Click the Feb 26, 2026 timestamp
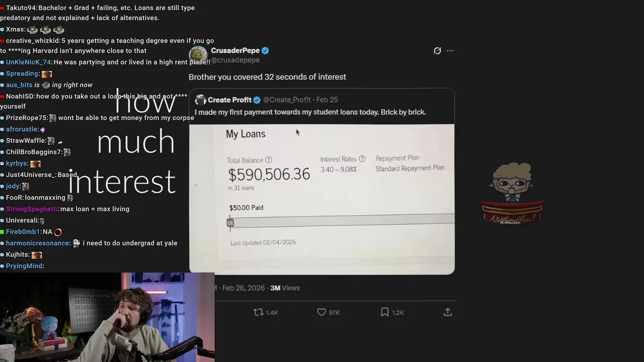644x362 pixels. pyautogui.click(x=244, y=288)
